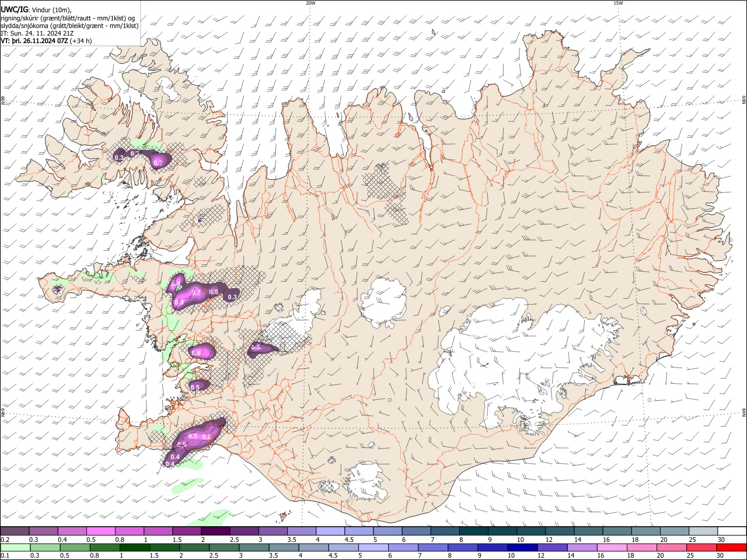Image resolution: width=747 pixels, height=560 pixels.
Task: Click the '0.8' precipitation value on the map
Action: [x=197, y=353]
